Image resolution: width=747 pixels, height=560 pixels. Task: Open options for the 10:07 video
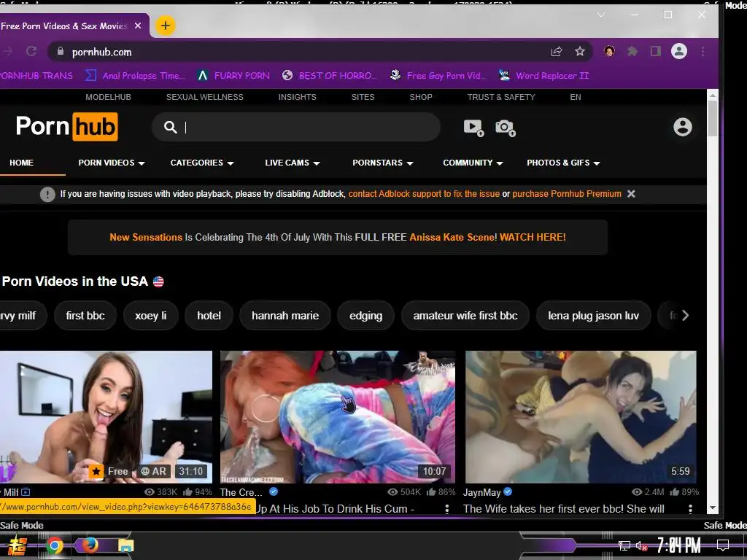pyautogui.click(x=447, y=509)
